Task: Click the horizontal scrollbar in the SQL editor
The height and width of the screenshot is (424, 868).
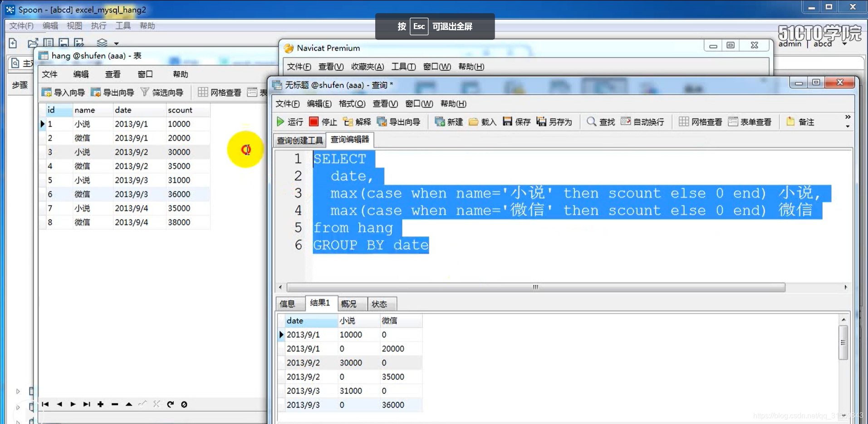Action: [536, 287]
